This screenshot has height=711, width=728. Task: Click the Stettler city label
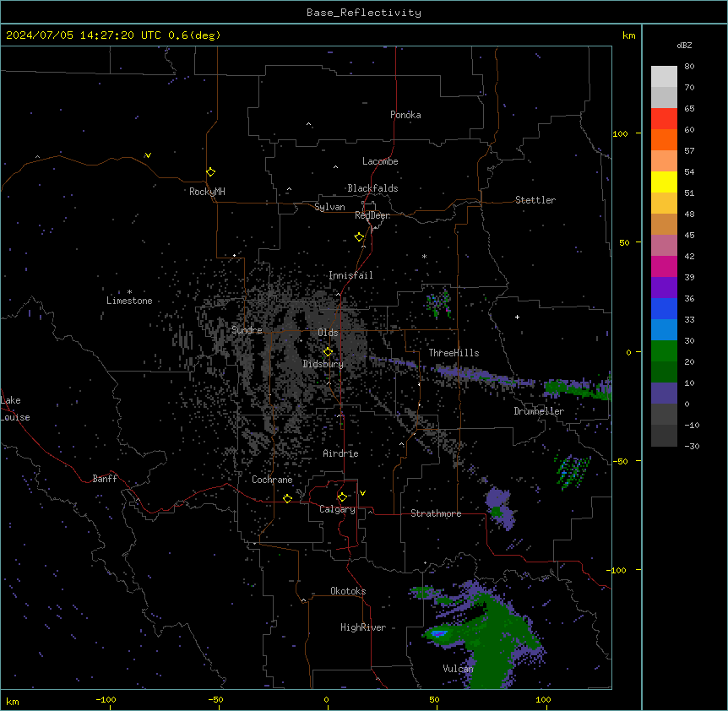(x=535, y=200)
